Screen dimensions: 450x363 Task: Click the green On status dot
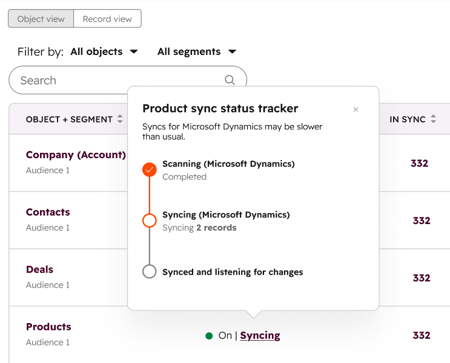coord(209,336)
